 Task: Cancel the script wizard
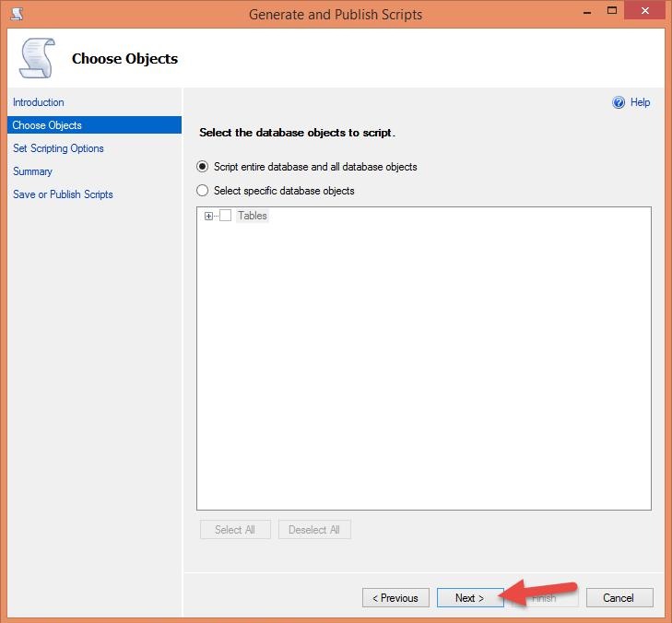tap(619, 598)
